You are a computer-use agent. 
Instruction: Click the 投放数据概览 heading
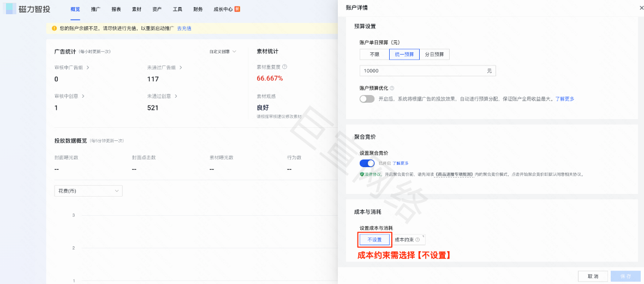[x=70, y=140]
